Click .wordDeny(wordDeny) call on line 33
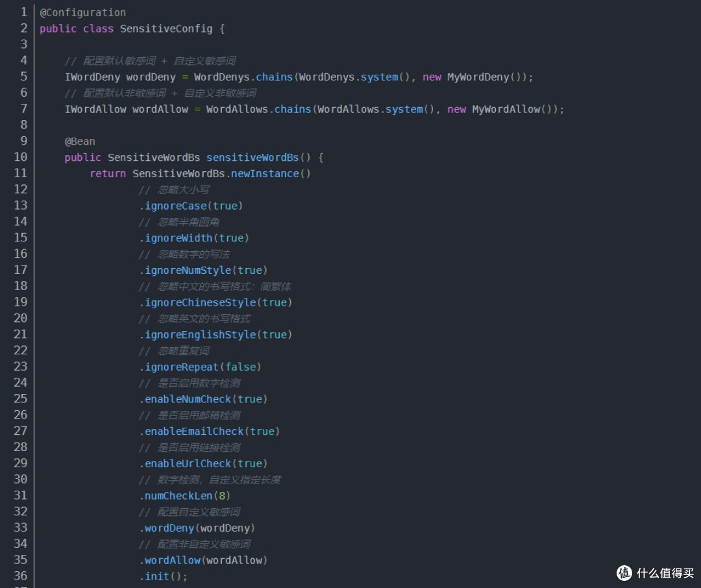Screen dimensions: 701x588 coord(197,528)
